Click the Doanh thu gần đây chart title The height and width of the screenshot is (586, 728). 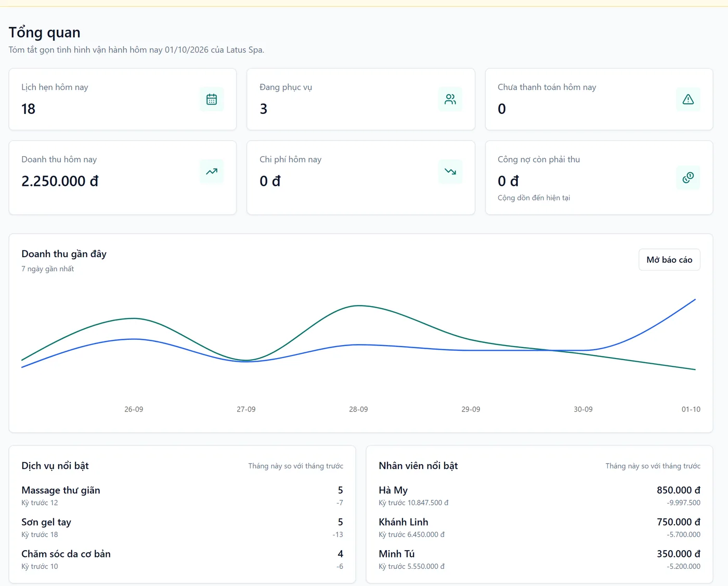pyautogui.click(x=64, y=254)
